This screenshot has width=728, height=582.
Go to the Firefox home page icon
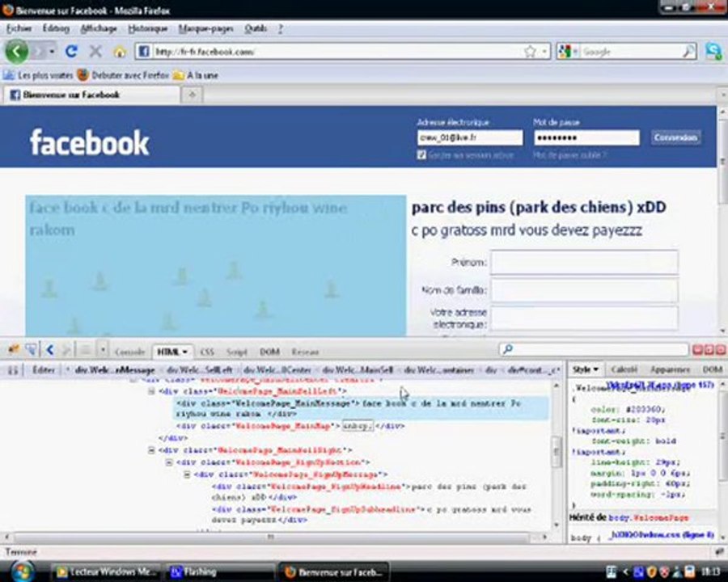click(120, 52)
